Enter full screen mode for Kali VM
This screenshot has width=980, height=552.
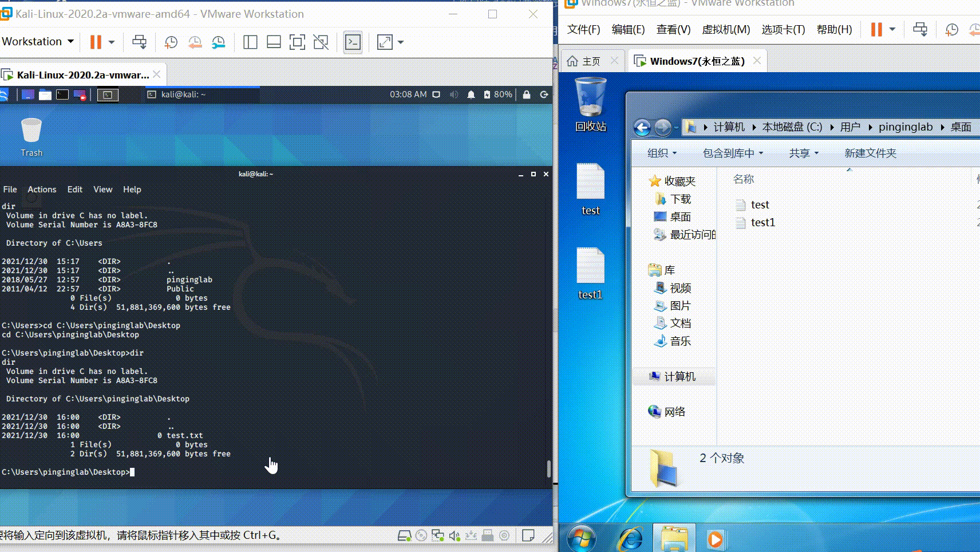[298, 42]
